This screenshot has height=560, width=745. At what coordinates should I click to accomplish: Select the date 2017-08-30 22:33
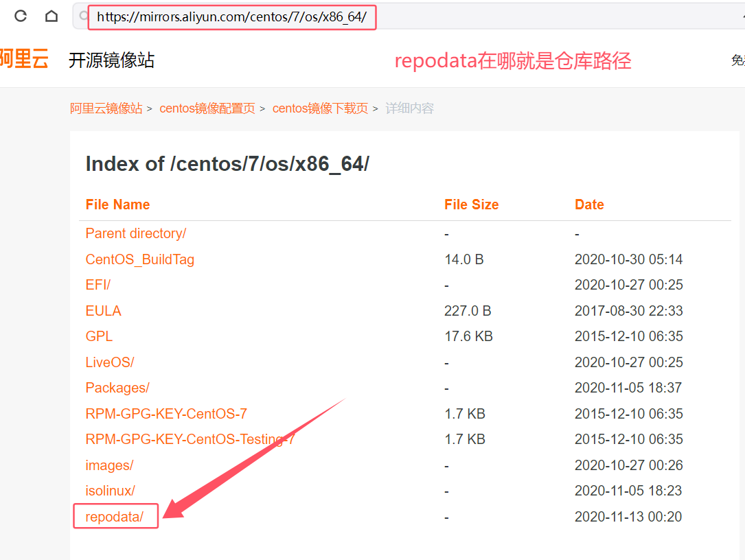(x=628, y=311)
